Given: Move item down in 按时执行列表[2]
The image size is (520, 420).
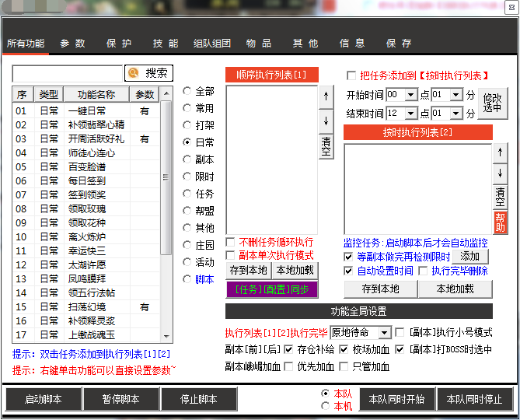Looking at the screenshot, I should pyautogui.click(x=500, y=174).
